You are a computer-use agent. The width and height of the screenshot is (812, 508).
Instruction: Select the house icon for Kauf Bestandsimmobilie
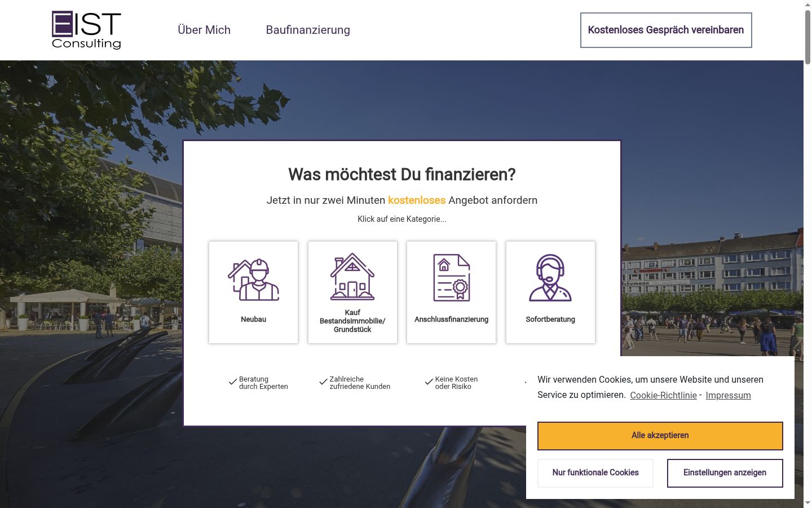[352, 277]
